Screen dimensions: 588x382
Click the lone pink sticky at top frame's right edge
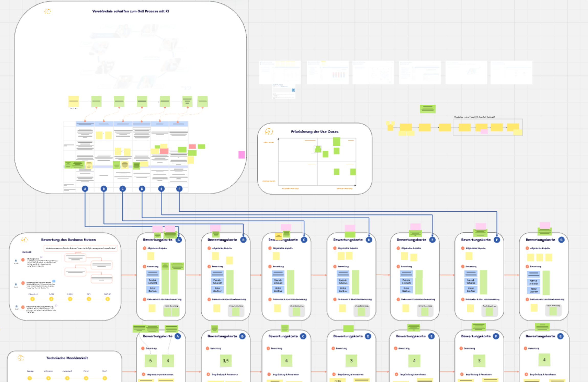[242, 154]
